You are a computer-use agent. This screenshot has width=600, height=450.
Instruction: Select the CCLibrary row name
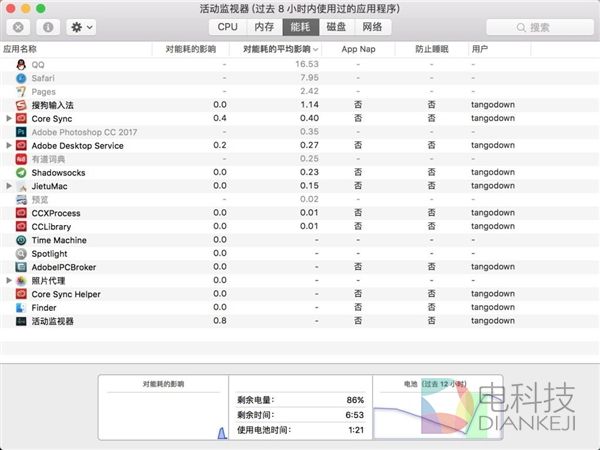51,227
